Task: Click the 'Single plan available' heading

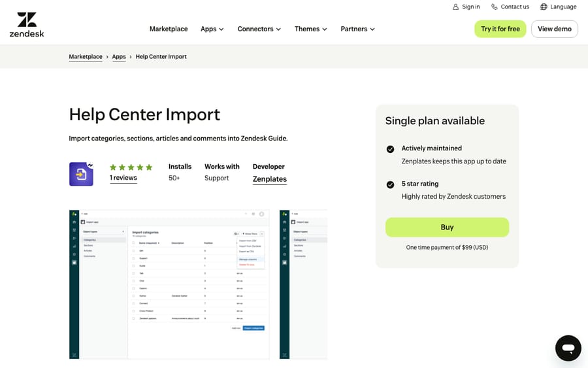Action: tap(435, 121)
